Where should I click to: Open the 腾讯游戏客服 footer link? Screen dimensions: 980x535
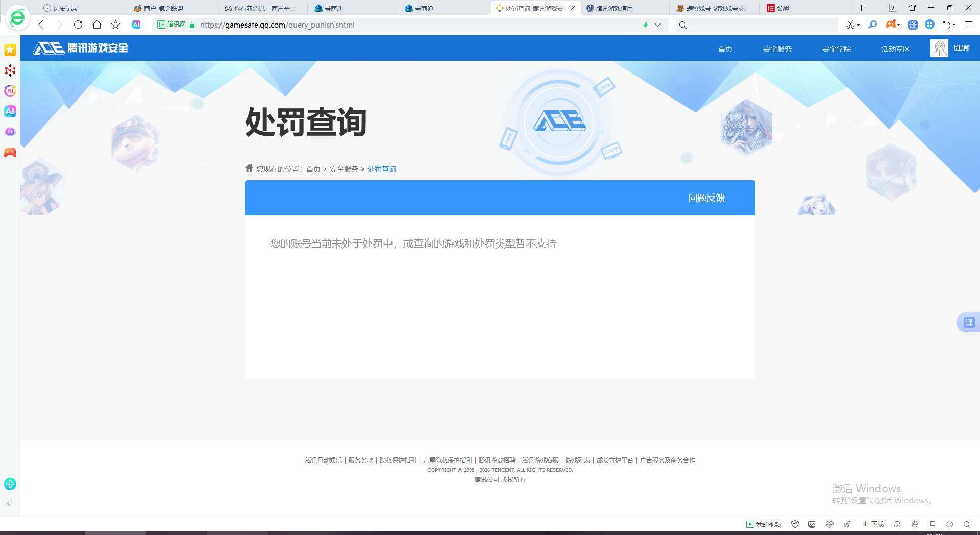541,460
